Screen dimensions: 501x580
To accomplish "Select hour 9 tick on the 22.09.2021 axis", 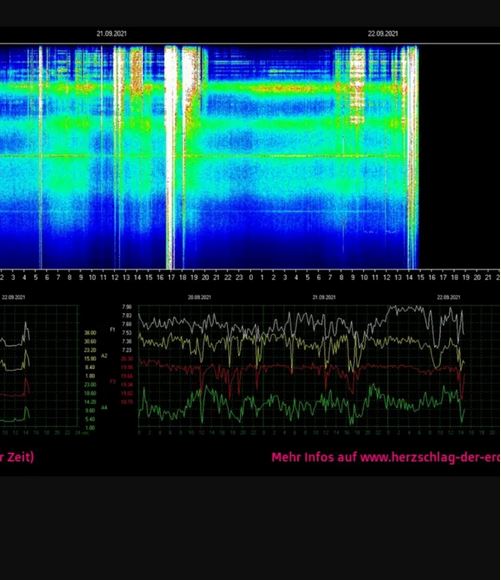I will 353,277.
